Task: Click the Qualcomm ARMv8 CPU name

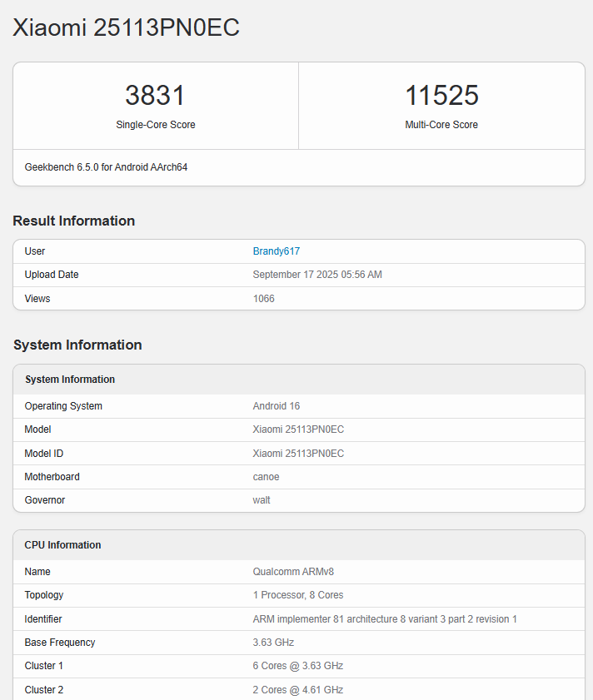Action: [293, 572]
